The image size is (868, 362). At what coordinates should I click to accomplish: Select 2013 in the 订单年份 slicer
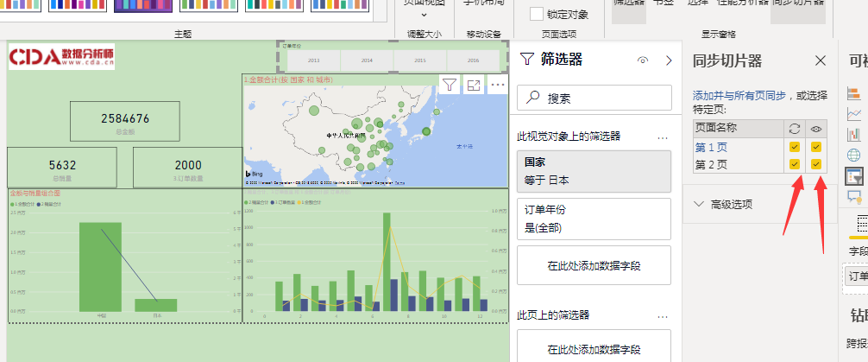tap(314, 60)
